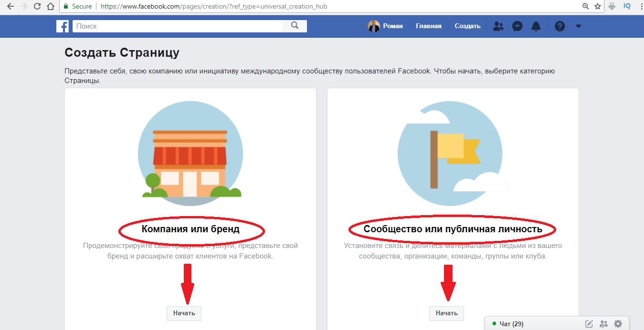644x330 pixels.
Task: Expand the account dropdown arrow in Facebook header
Action: 578,26
